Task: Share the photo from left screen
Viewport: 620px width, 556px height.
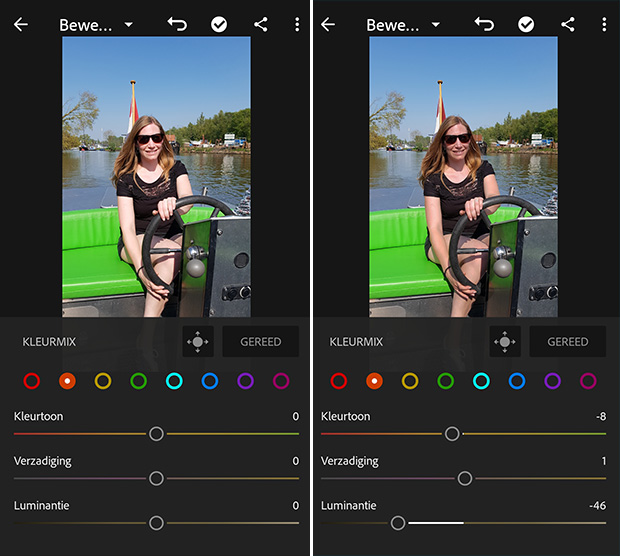Action: [x=261, y=25]
